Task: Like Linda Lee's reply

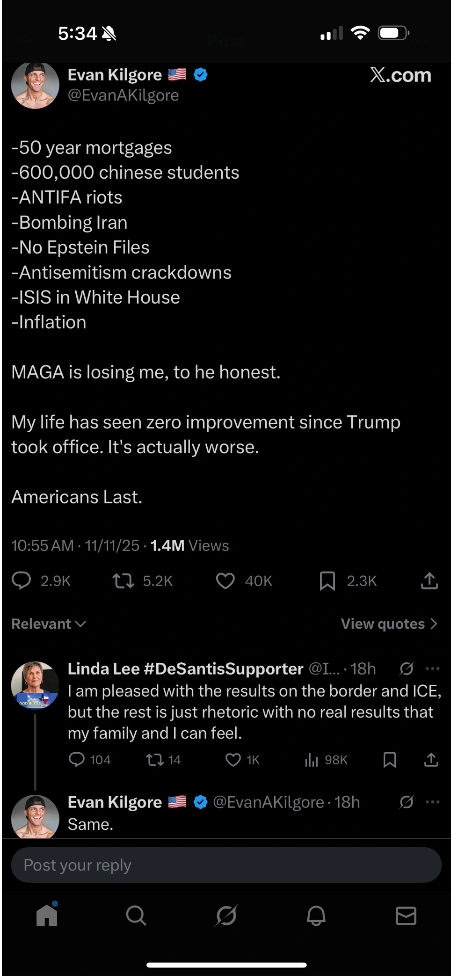Action: coord(233,760)
